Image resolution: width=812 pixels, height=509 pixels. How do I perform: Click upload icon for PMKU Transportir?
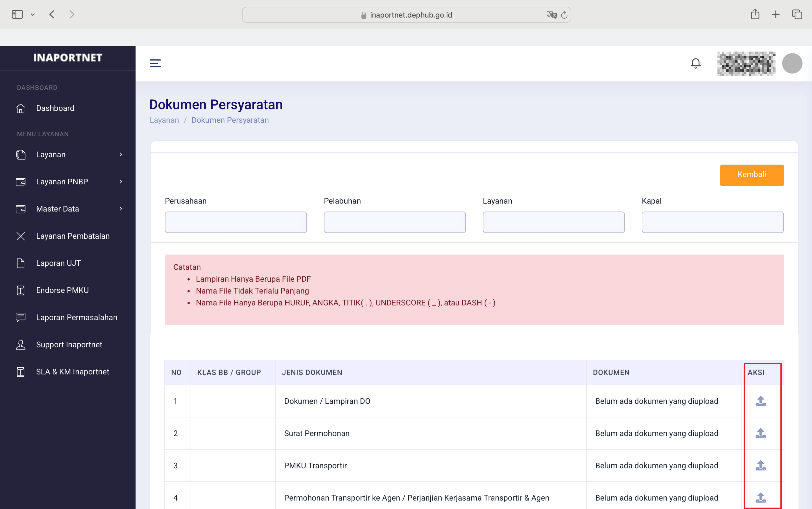pos(760,466)
